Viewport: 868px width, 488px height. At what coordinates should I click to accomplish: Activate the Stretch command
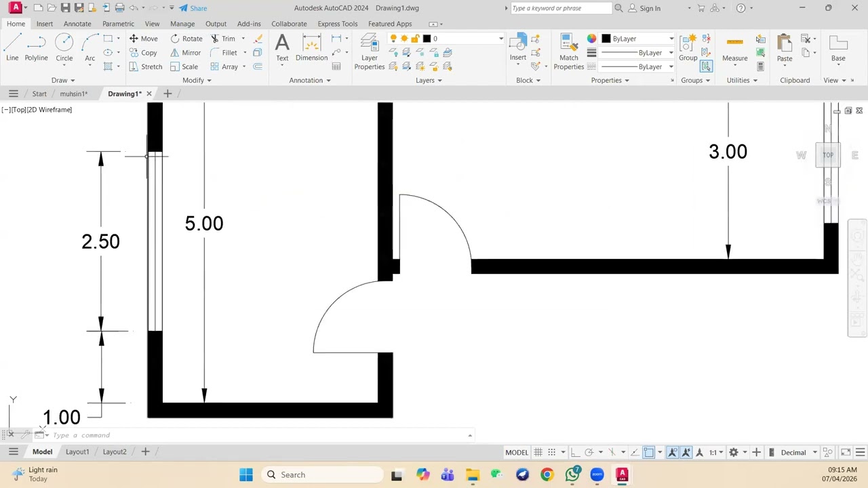click(146, 66)
